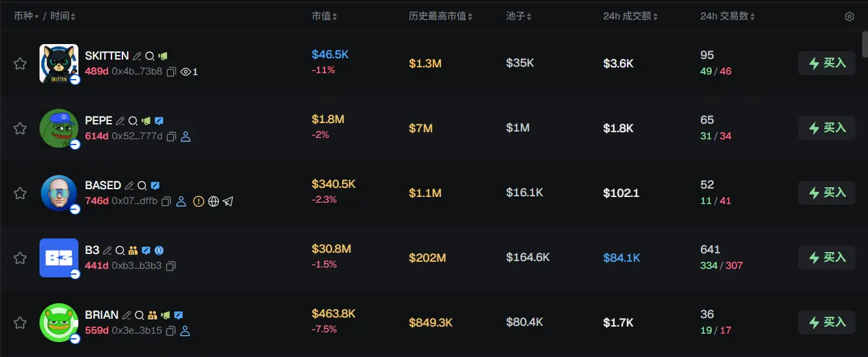868x357 pixels.
Task: Open table settings gear icon
Action: (x=849, y=17)
